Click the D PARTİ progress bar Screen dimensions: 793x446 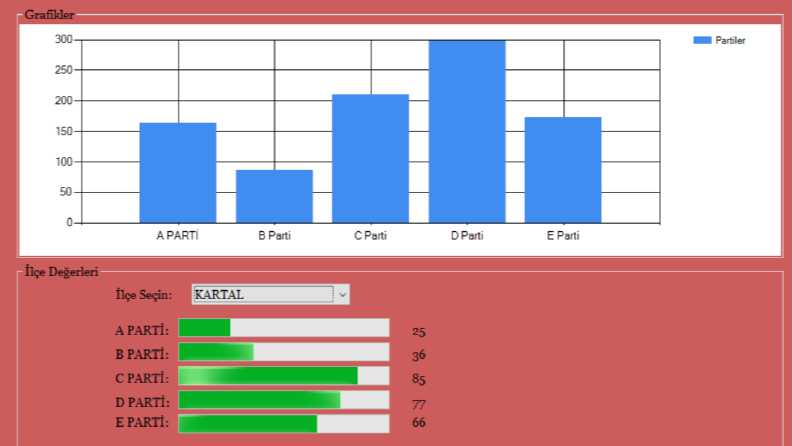(284, 399)
